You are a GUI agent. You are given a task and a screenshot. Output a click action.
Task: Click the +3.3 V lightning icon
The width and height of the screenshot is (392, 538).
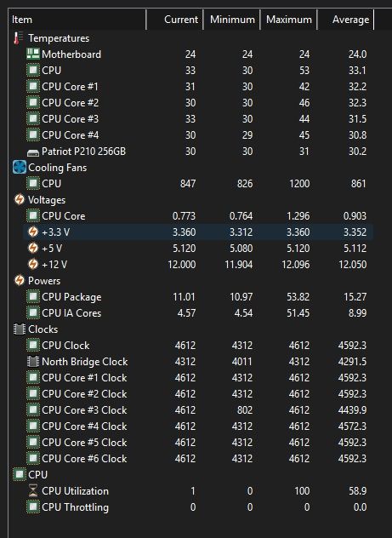(x=33, y=232)
